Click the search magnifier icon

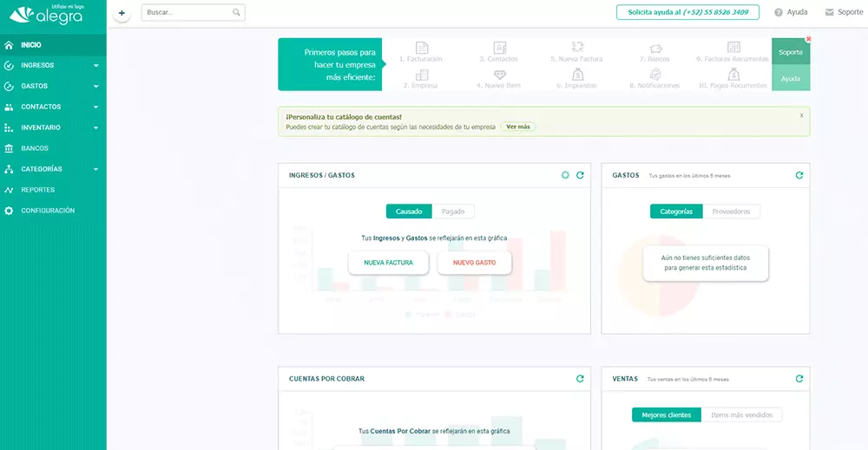point(236,13)
